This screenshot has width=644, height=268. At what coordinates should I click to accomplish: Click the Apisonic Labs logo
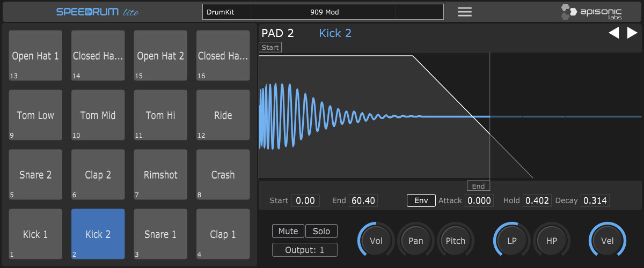(x=591, y=12)
